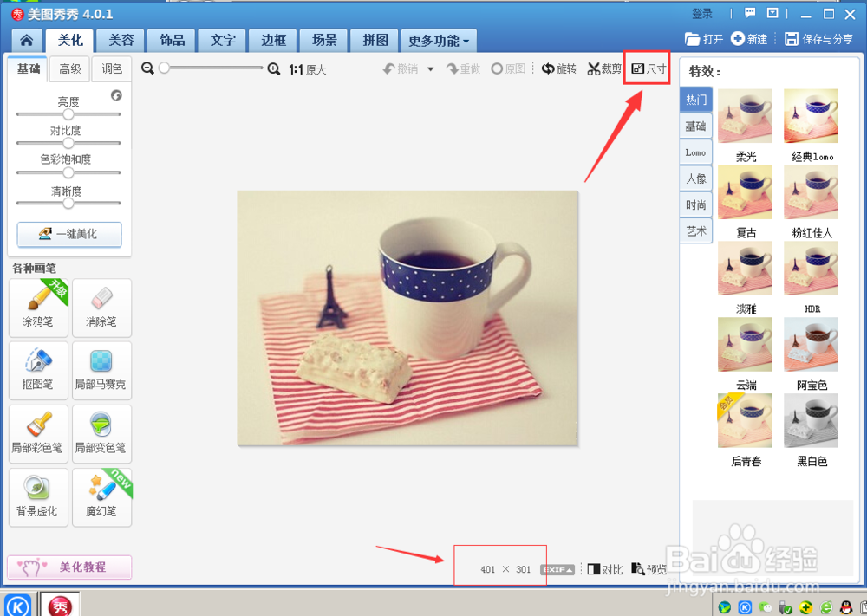Click the 撤销 undo button
This screenshot has width=867, height=616.
click(x=401, y=68)
